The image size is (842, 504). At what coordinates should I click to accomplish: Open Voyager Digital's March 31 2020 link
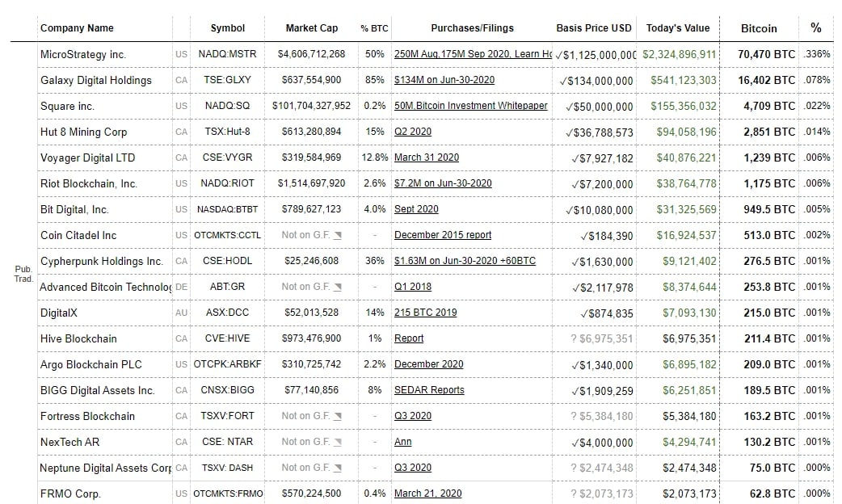[x=426, y=157]
